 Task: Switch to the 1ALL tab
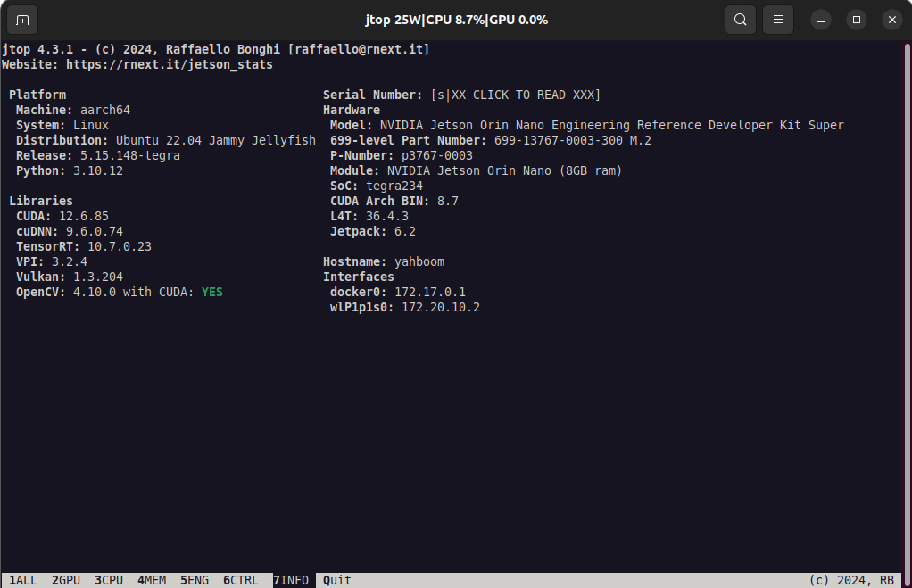click(22, 581)
